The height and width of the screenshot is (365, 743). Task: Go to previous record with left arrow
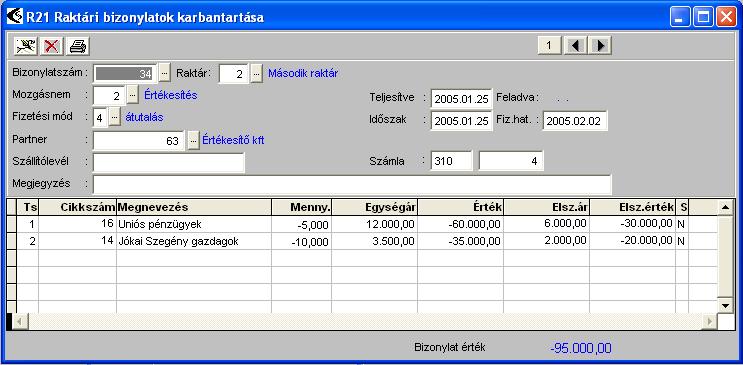coord(576,46)
